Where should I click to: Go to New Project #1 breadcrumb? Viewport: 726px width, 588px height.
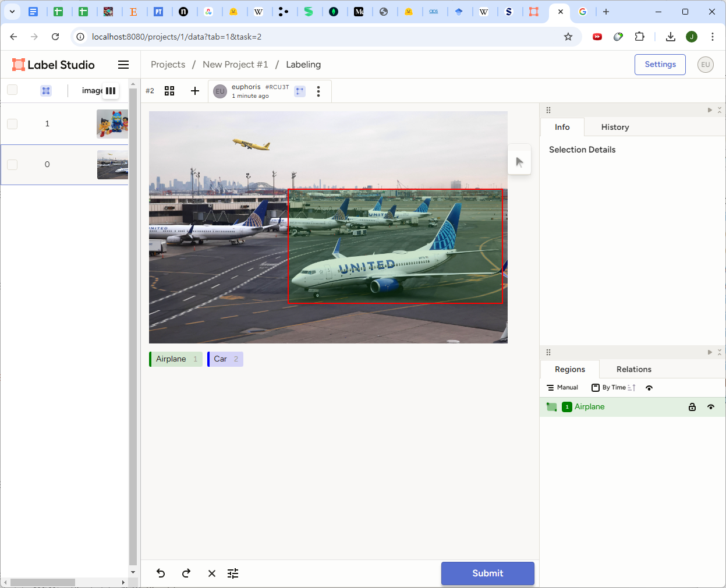click(235, 65)
